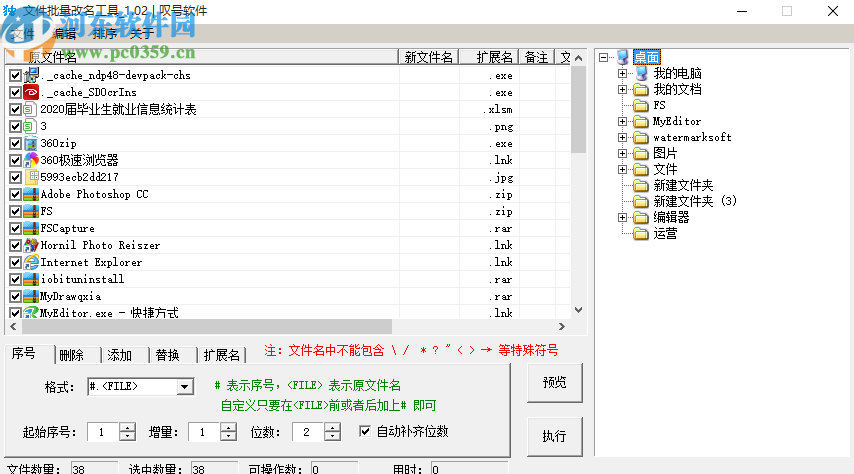The image size is (854, 474).
Task: Toggle checkbox for Adobe Photoshop CC
Action: pyautogui.click(x=15, y=195)
